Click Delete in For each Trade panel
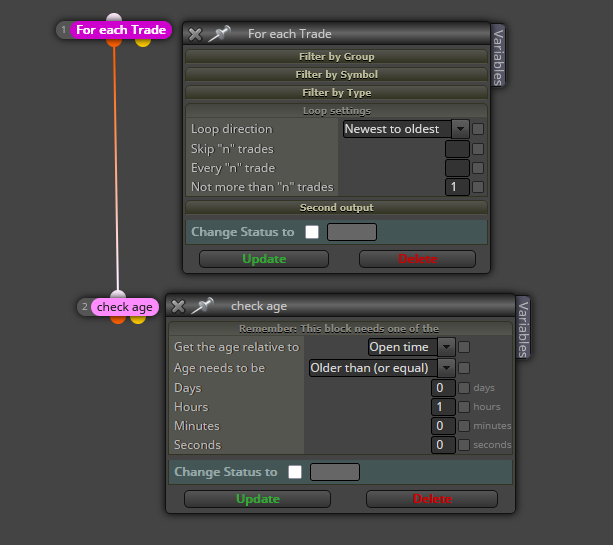The height and width of the screenshot is (545, 613). [x=418, y=259]
